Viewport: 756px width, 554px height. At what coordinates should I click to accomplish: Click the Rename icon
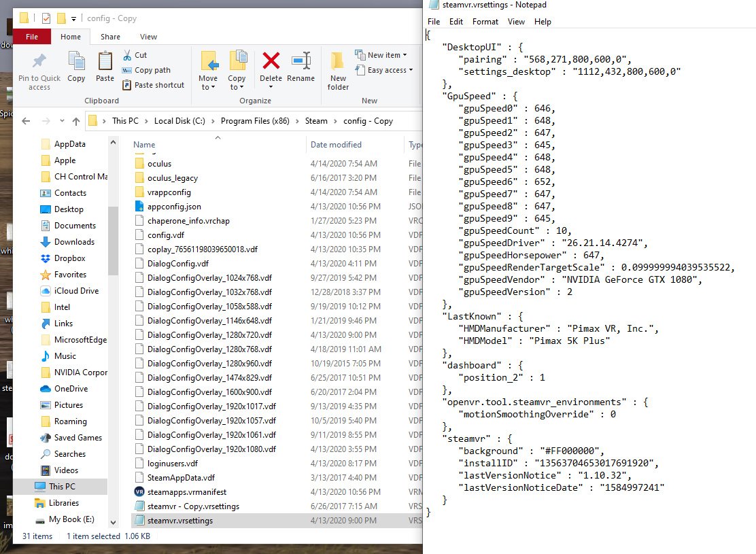pyautogui.click(x=301, y=60)
